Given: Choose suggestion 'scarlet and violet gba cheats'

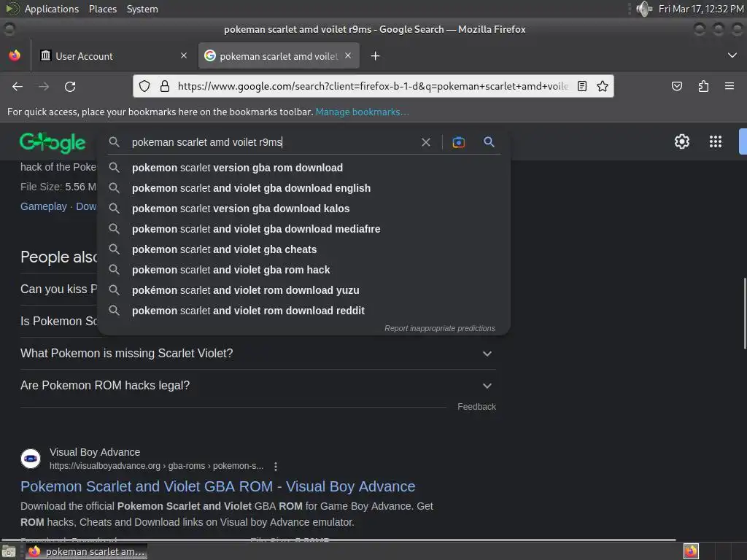Looking at the screenshot, I should click(x=304, y=249).
